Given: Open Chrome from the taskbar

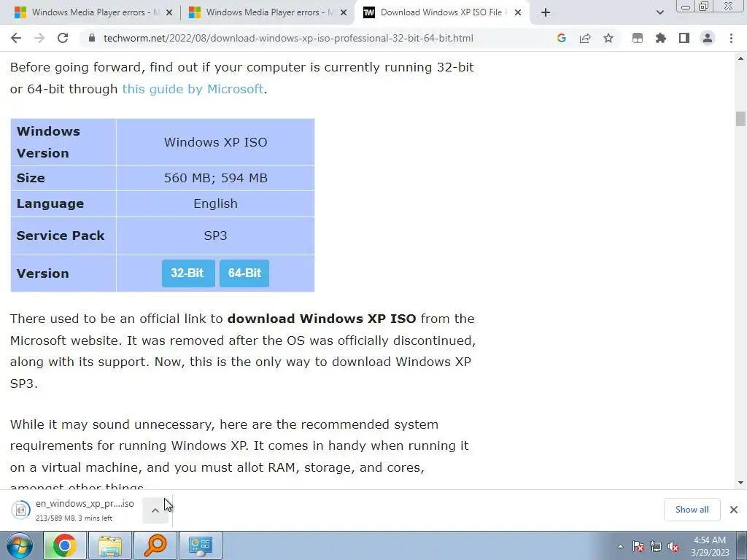Looking at the screenshot, I should (65, 545).
